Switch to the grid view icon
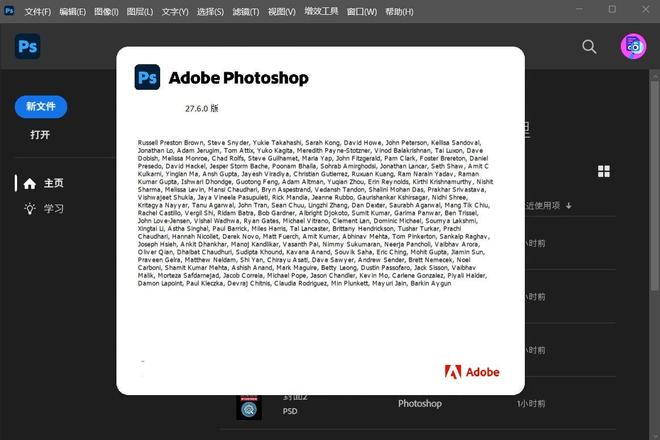 pos(604,171)
